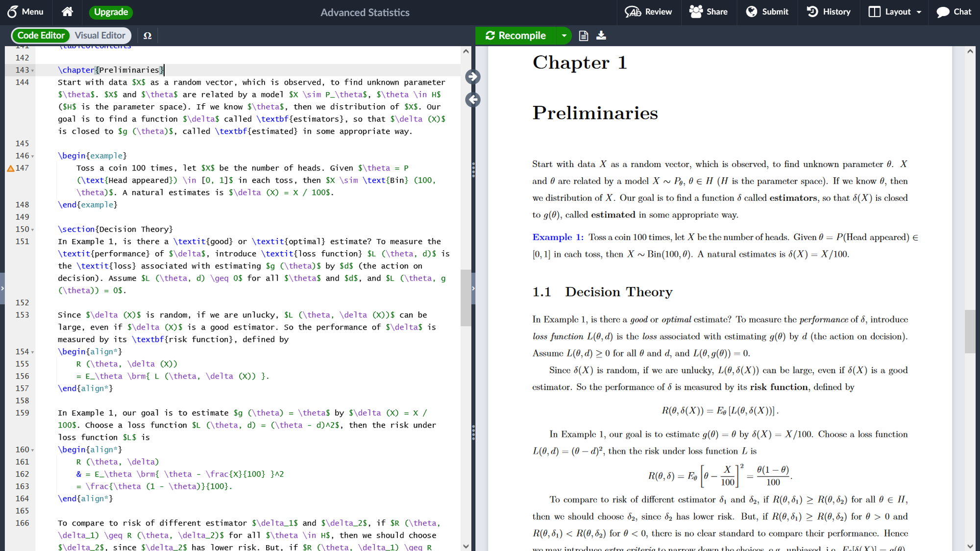Switch to Visual Editor mode
980x551 pixels.
coord(100,36)
